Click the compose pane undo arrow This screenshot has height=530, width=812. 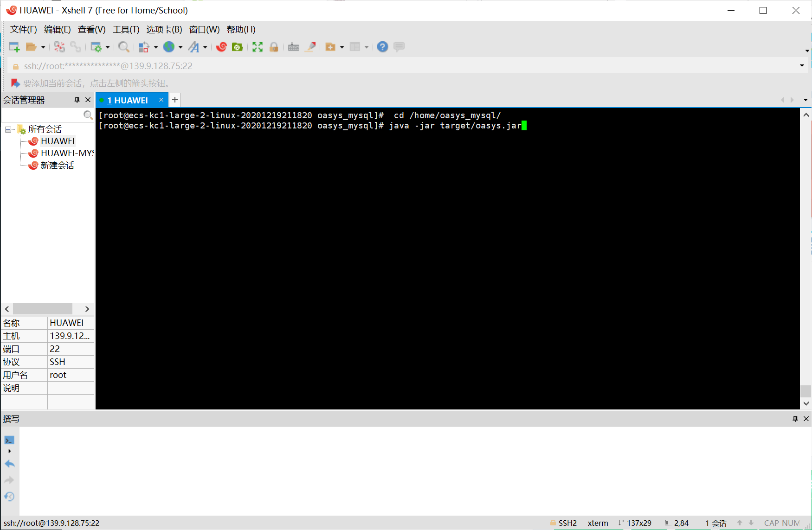click(x=9, y=464)
